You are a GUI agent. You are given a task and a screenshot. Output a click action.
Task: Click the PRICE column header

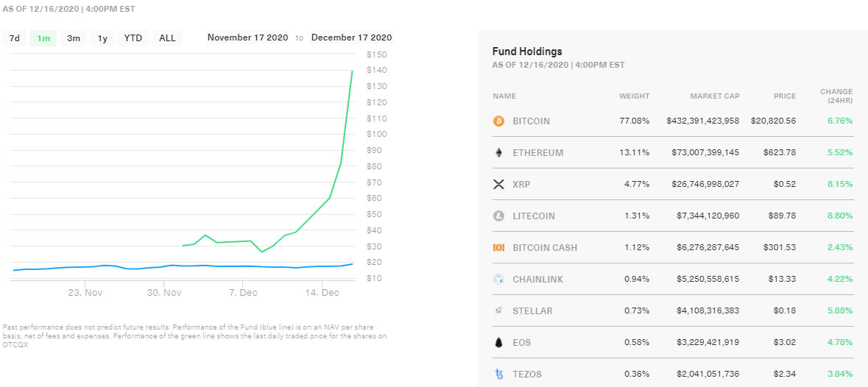click(x=785, y=96)
